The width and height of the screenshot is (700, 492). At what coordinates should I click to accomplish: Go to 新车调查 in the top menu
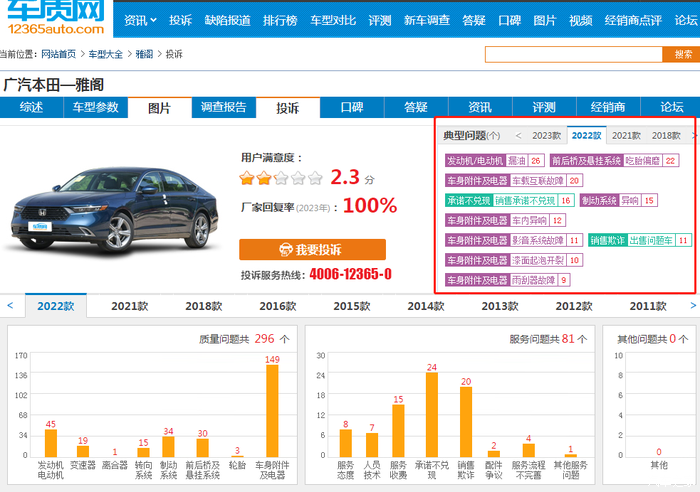pos(426,20)
